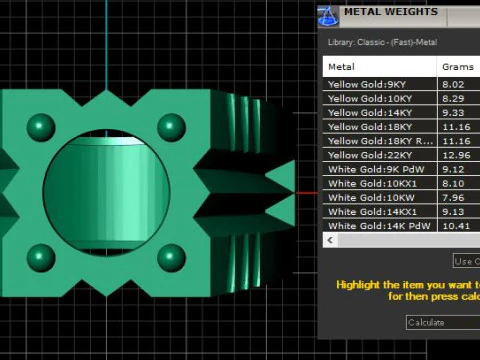Click the bottom-left sphere on ring model

pos(41,258)
